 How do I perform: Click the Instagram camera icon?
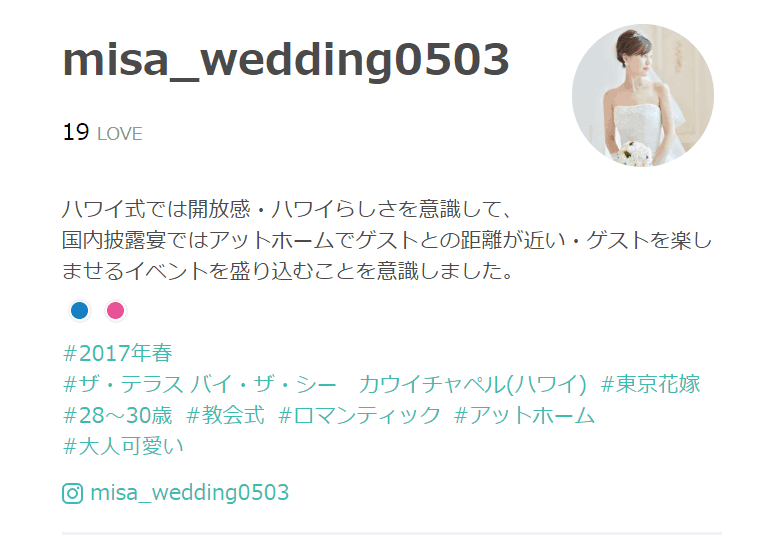pos(72,493)
